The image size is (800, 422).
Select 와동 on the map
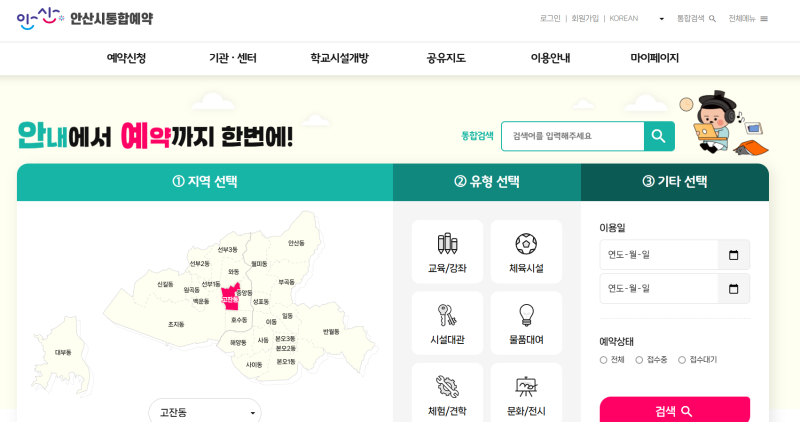(x=234, y=272)
